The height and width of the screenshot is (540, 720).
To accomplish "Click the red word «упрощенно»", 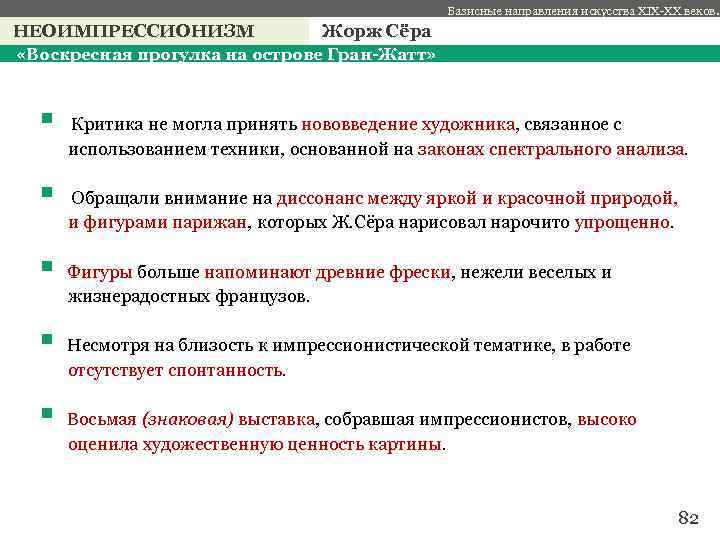I will [x=622, y=223].
